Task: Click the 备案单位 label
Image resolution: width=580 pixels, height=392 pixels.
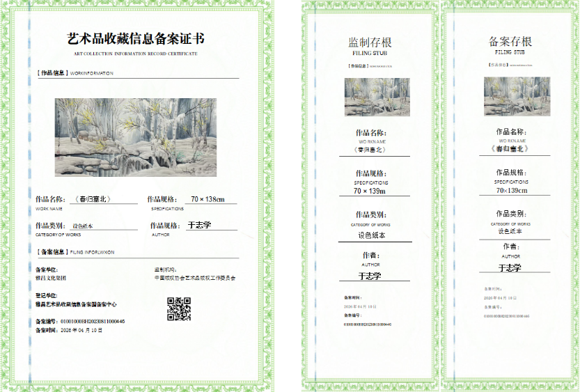Action: tap(47, 270)
